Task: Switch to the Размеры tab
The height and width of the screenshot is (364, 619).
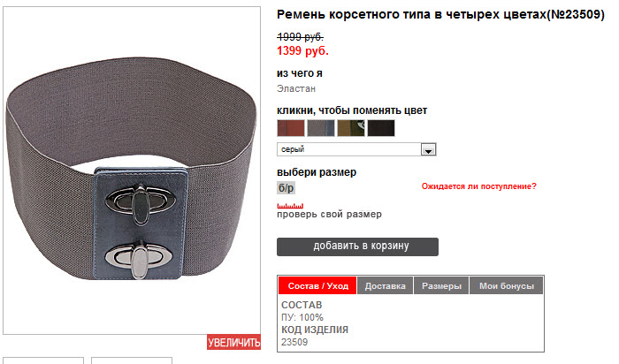Action: coord(441,285)
